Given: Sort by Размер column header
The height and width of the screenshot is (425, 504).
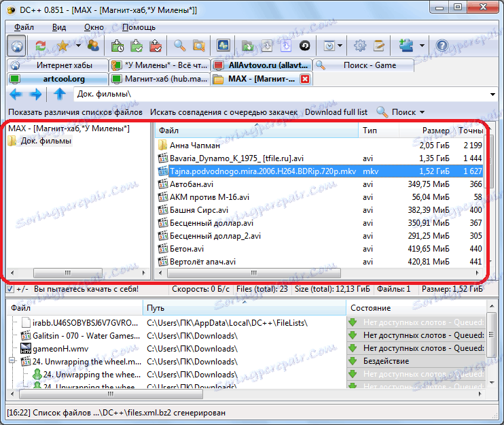Looking at the screenshot, I should pos(426,131).
